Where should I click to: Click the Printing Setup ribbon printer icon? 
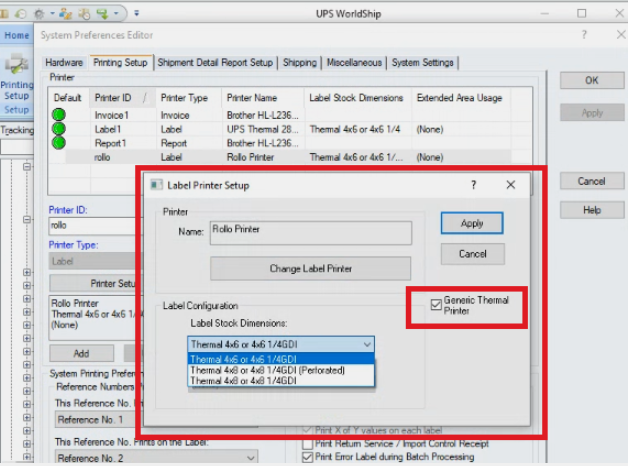click(x=16, y=64)
